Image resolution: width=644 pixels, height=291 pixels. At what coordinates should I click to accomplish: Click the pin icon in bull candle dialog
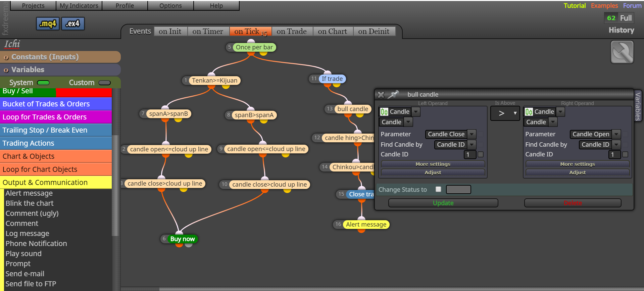click(x=393, y=94)
